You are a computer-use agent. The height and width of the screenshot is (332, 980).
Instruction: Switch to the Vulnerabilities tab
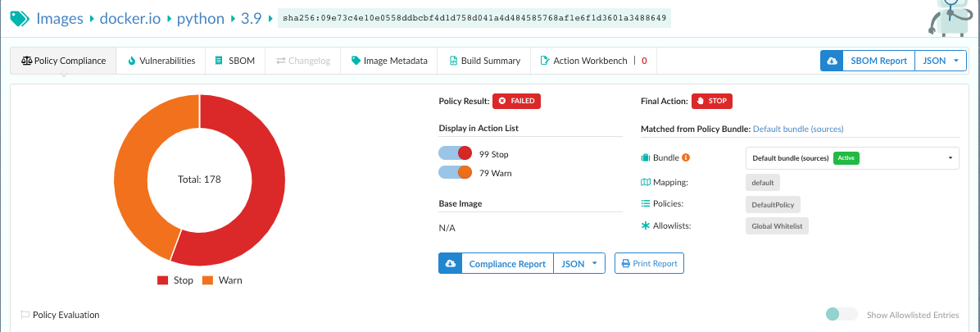[161, 61]
